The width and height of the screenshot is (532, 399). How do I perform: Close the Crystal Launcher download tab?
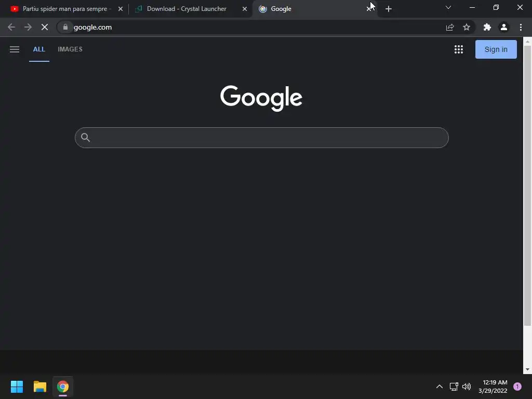tap(245, 9)
